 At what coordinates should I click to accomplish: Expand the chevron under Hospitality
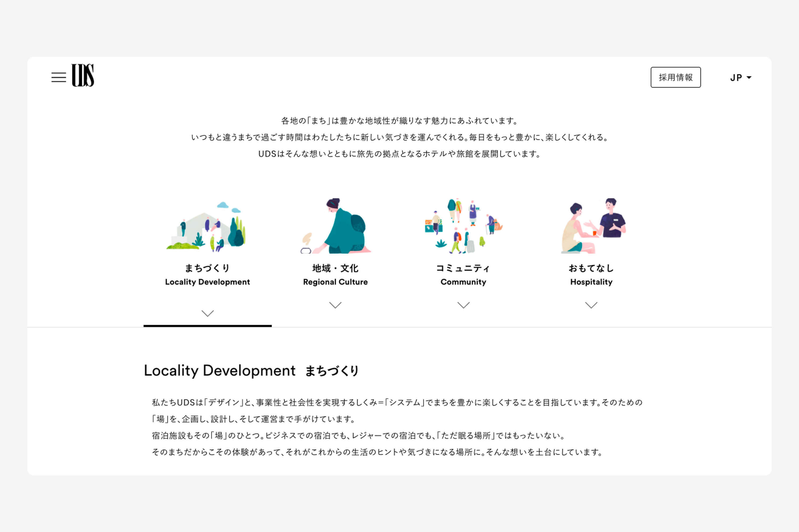[x=591, y=305]
